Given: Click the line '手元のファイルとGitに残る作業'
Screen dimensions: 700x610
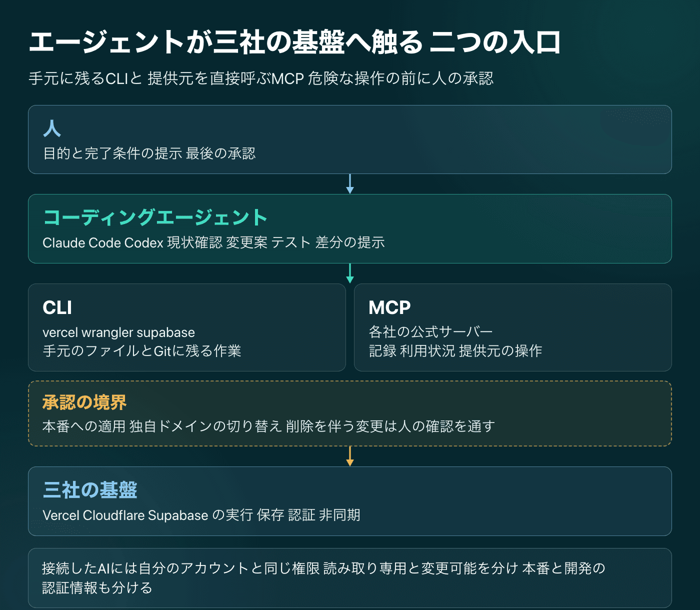Looking at the screenshot, I should (142, 351).
